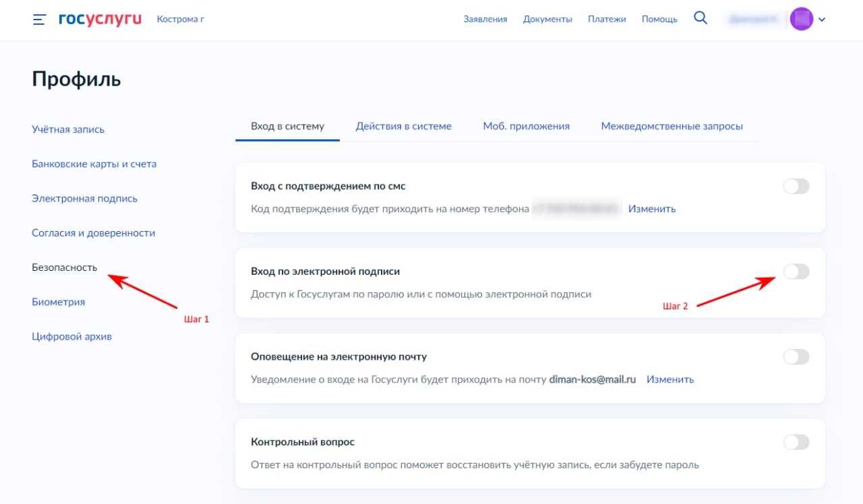The width and height of the screenshot is (863, 504).
Task: Expand the user account dropdown chevron
Action: [x=822, y=20]
